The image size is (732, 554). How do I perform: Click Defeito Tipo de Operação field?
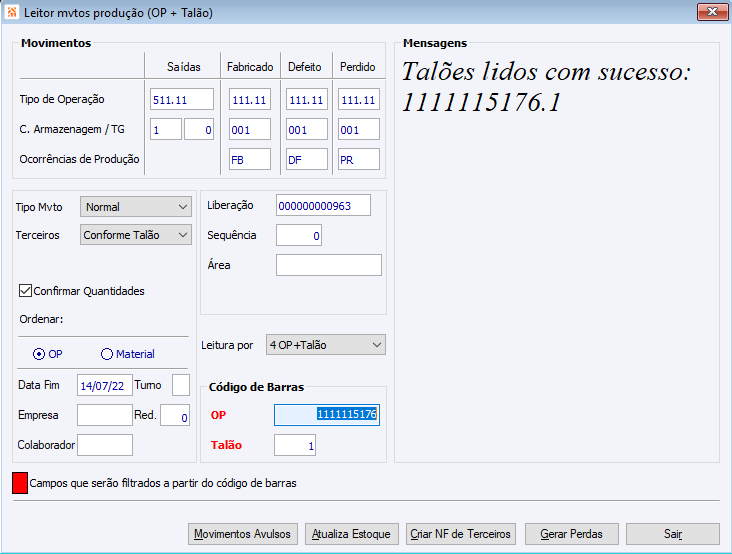tap(307, 99)
